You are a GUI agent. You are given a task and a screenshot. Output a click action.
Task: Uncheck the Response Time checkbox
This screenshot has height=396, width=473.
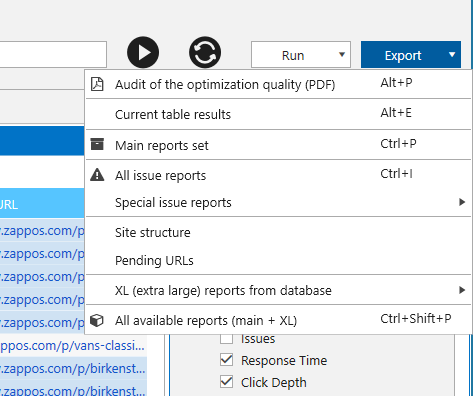[227, 360]
